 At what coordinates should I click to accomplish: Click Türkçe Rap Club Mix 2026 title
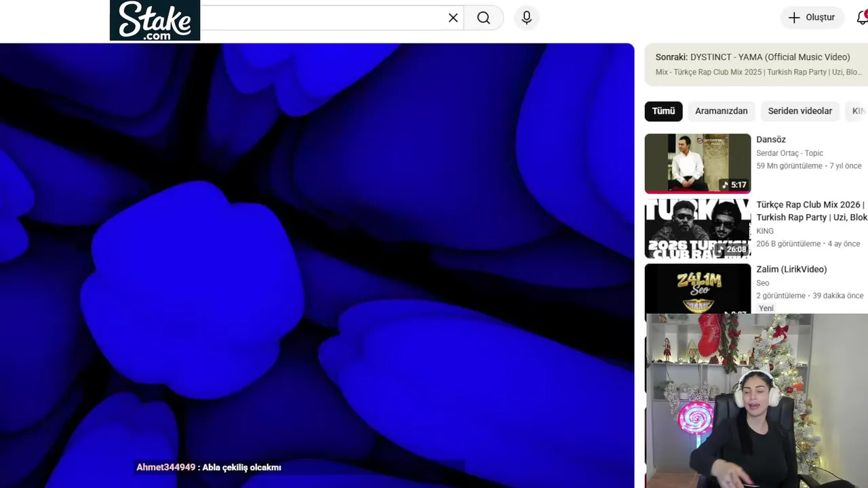click(812, 211)
